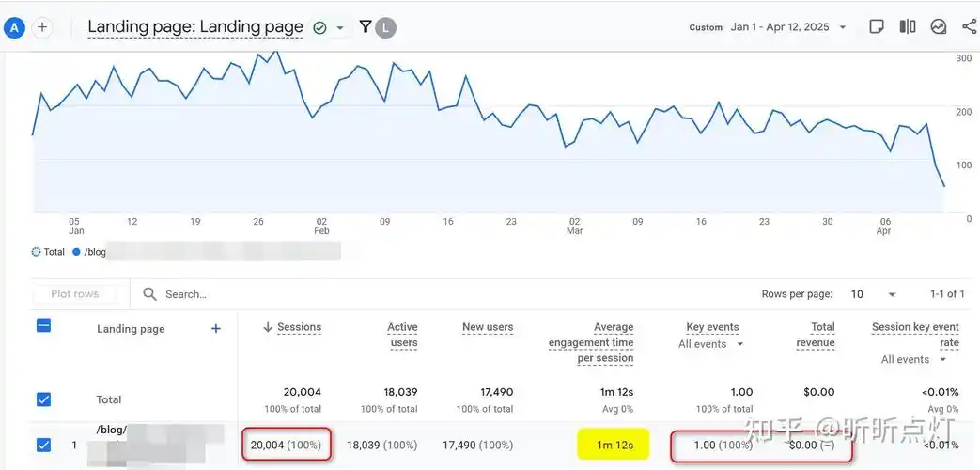Open the report filter funnel icon
This screenshot has height=470, width=980.
[x=366, y=27]
